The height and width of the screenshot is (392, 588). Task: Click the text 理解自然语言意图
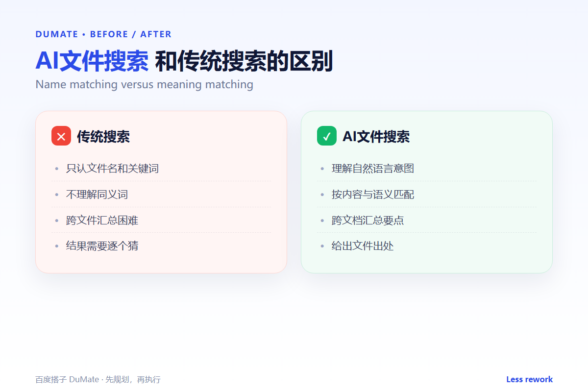pyautogui.click(x=373, y=169)
